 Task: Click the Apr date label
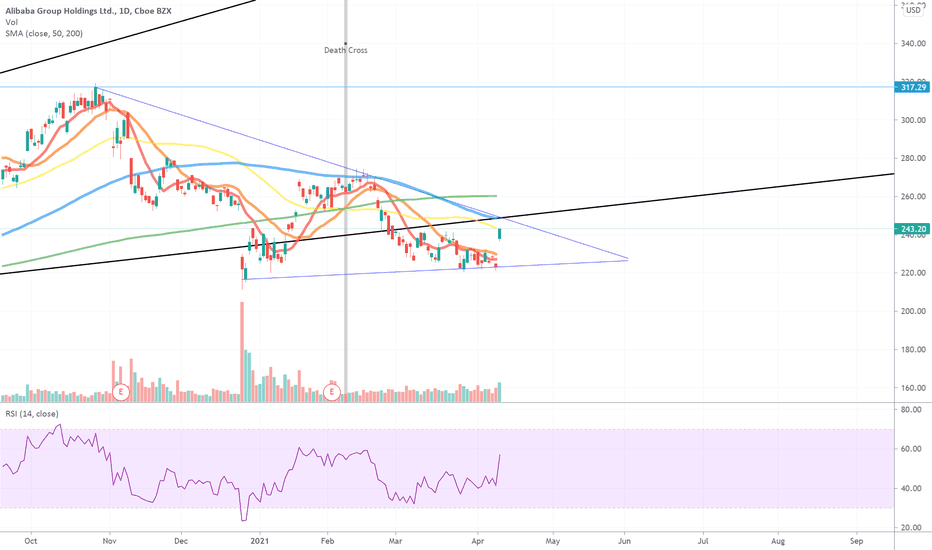pos(477,541)
